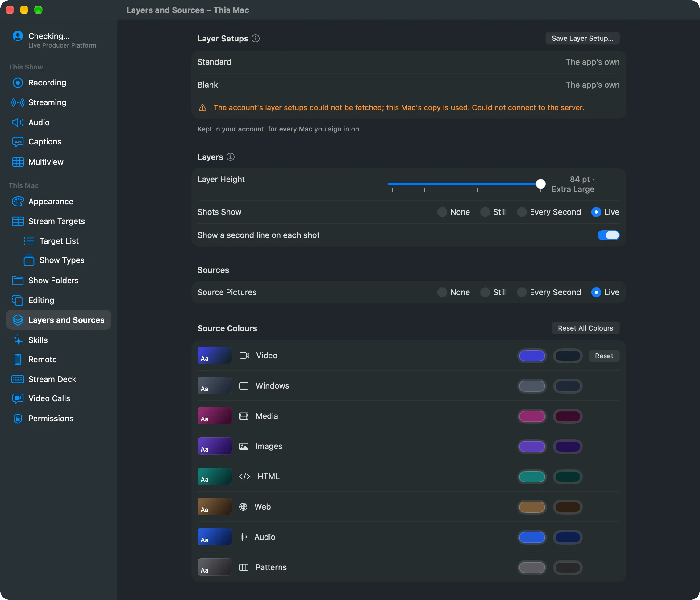700x600 pixels.
Task: Click the Web source colour preview thumbnail
Action: click(215, 506)
